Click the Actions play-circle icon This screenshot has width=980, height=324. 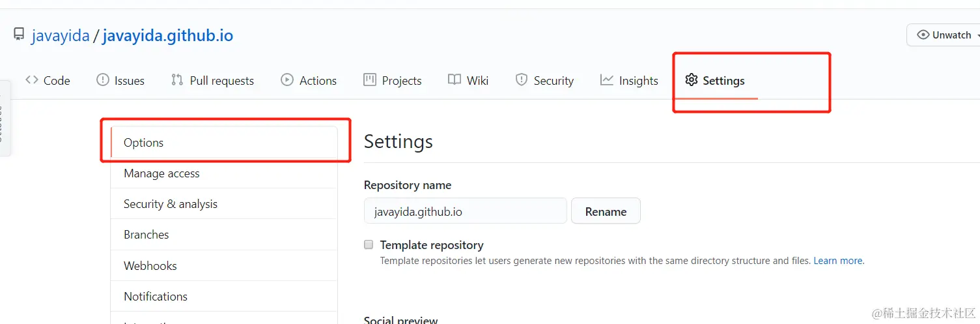point(287,80)
